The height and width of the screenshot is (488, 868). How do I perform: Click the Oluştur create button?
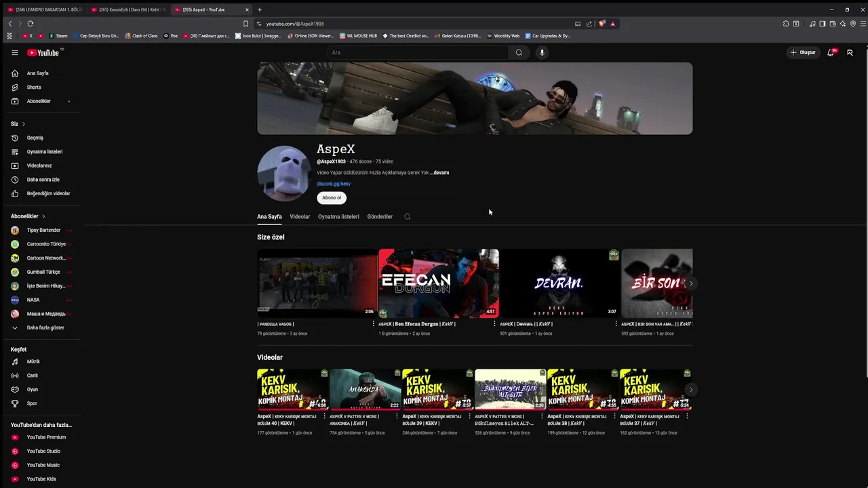pos(804,52)
